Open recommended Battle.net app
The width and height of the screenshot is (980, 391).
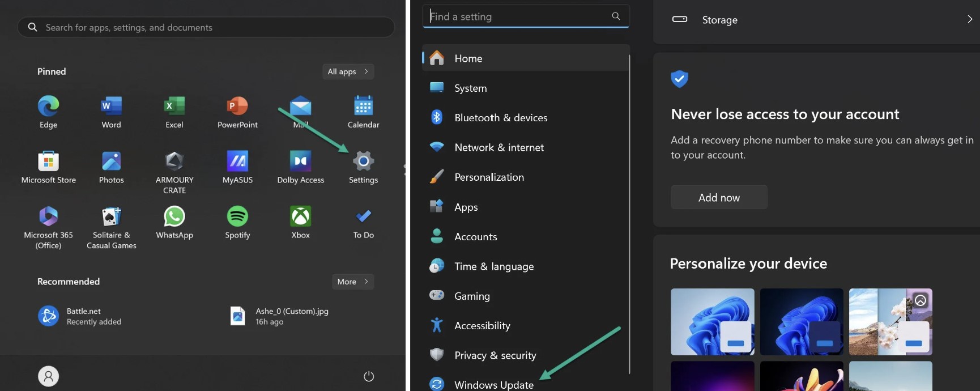pos(79,316)
